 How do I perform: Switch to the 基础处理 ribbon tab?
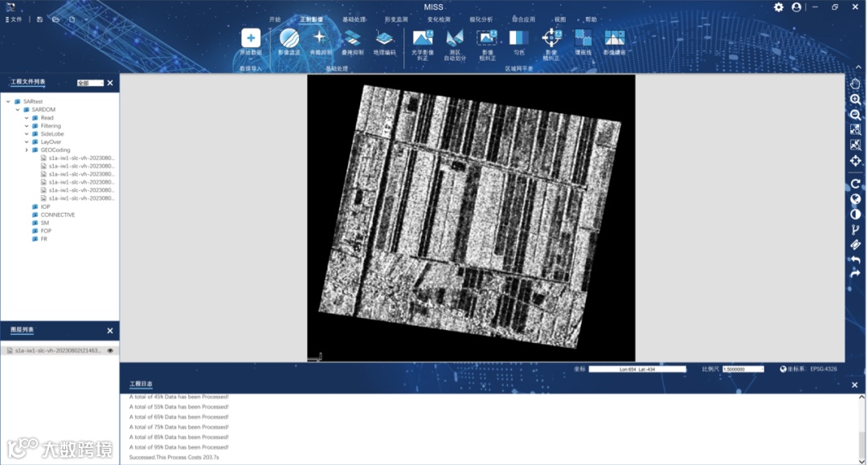(354, 19)
